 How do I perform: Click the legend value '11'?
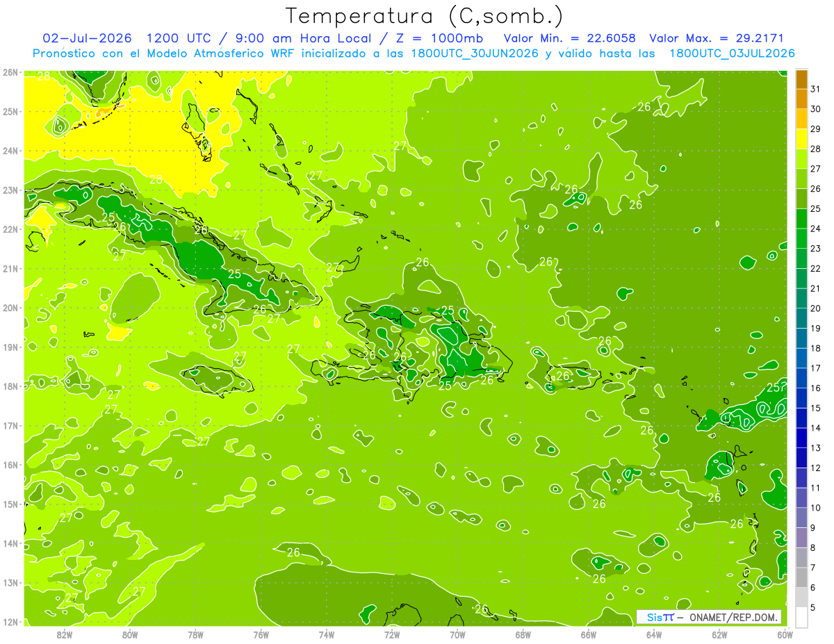815,488
